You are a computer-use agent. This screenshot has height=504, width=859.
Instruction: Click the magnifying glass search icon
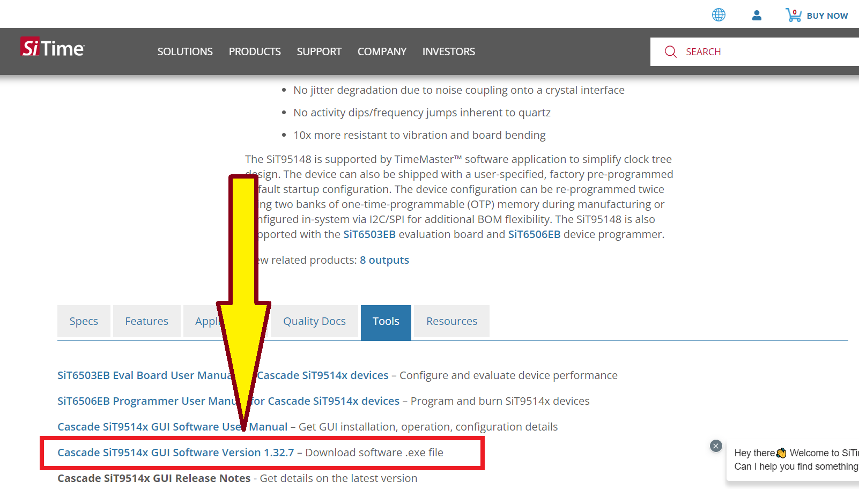(x=671, y=51)
